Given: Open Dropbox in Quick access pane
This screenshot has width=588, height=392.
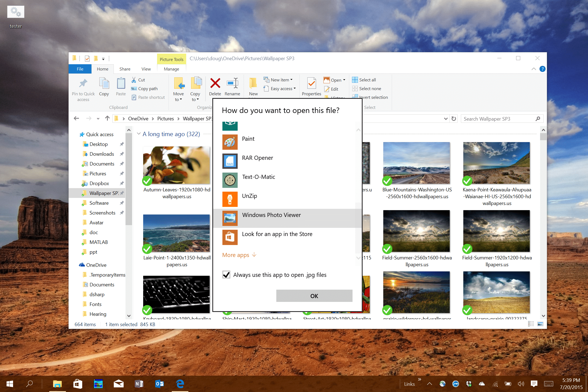Looking at the screenshot, I should [x=99, y=183].
